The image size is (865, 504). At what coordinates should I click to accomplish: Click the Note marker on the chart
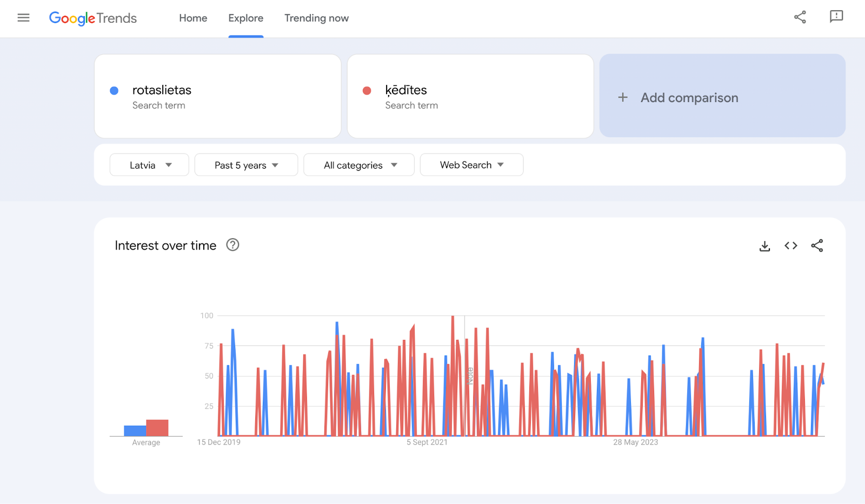coord(470,375)
